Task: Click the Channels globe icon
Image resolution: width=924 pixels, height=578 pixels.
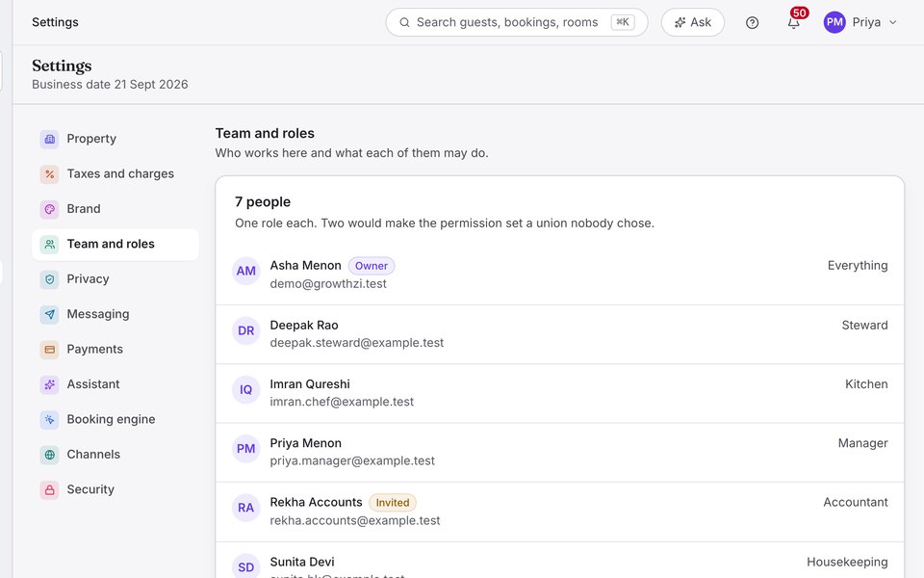Action: point(49,455)
